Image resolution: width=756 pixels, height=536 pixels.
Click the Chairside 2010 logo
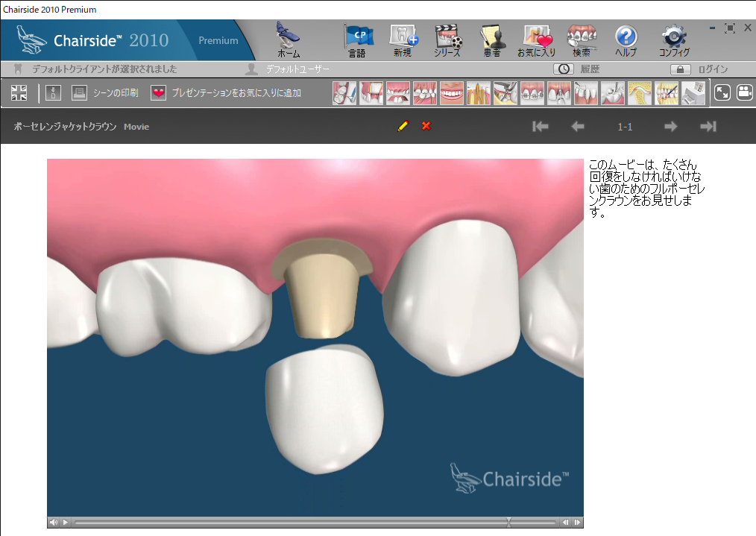pos(92,40)
